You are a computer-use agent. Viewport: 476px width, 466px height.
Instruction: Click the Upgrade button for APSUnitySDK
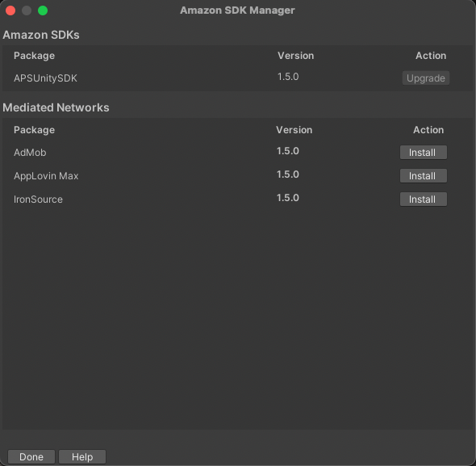(426, 78)
